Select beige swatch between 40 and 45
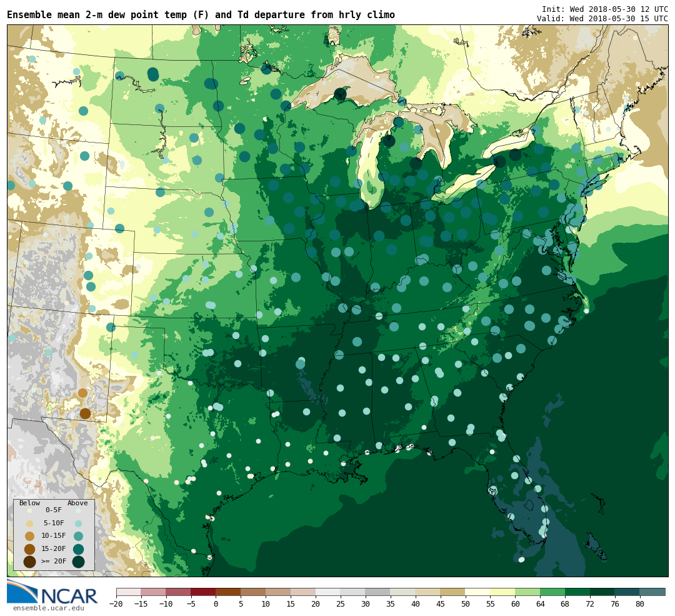This screenshot has width=675, height=616. click(428, 592)
